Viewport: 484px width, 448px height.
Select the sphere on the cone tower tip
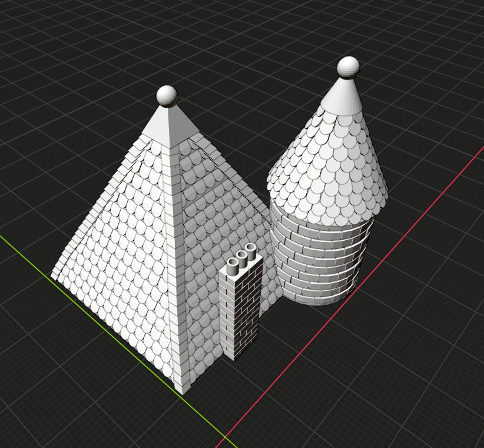coord(349,67)
